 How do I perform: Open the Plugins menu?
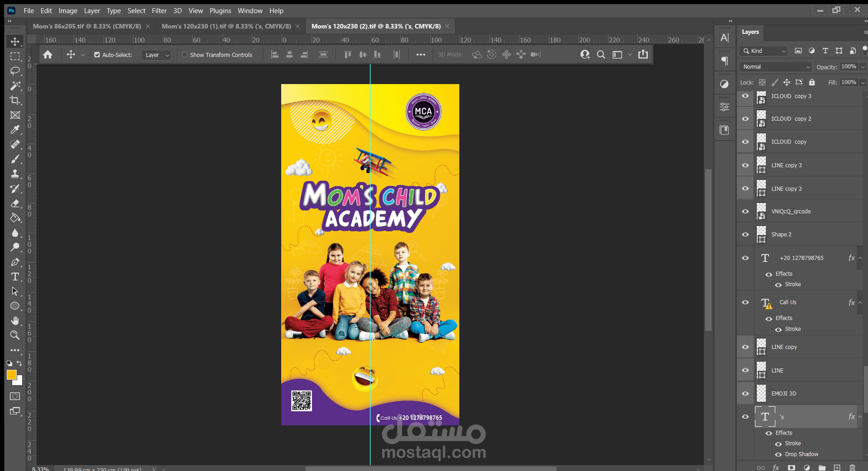pos(220,11)
